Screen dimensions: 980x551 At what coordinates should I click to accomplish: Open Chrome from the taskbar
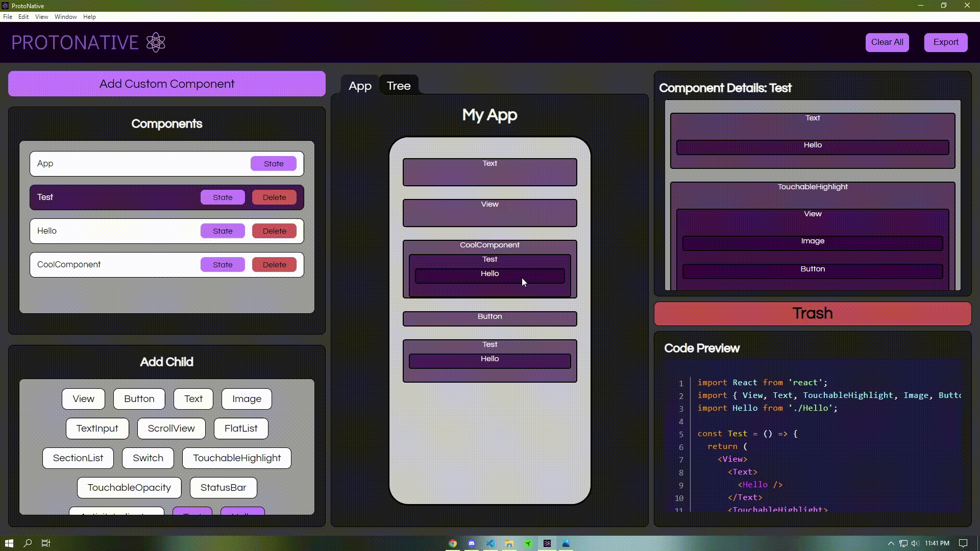[x=452, y=543]
